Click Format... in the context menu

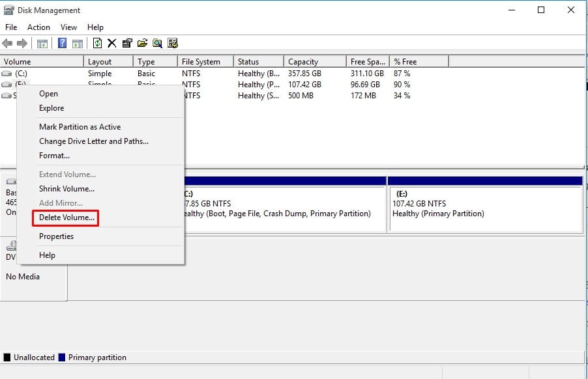(54, 156)
